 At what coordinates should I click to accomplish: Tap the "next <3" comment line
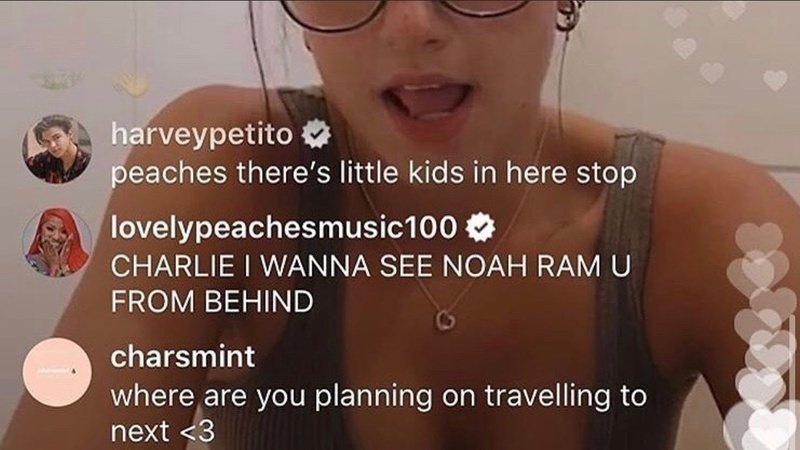(163, 432)
